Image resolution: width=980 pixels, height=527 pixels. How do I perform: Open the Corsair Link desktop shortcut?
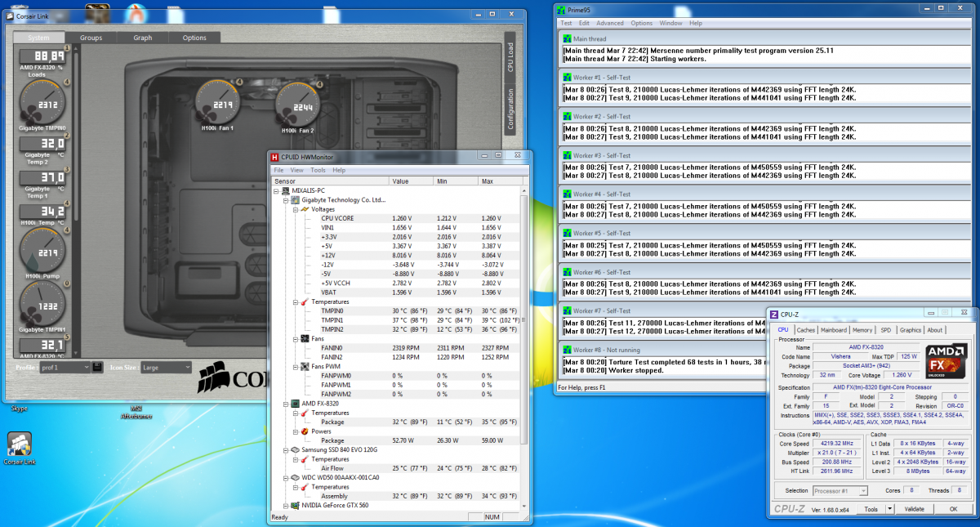click(x=20, y=445)
